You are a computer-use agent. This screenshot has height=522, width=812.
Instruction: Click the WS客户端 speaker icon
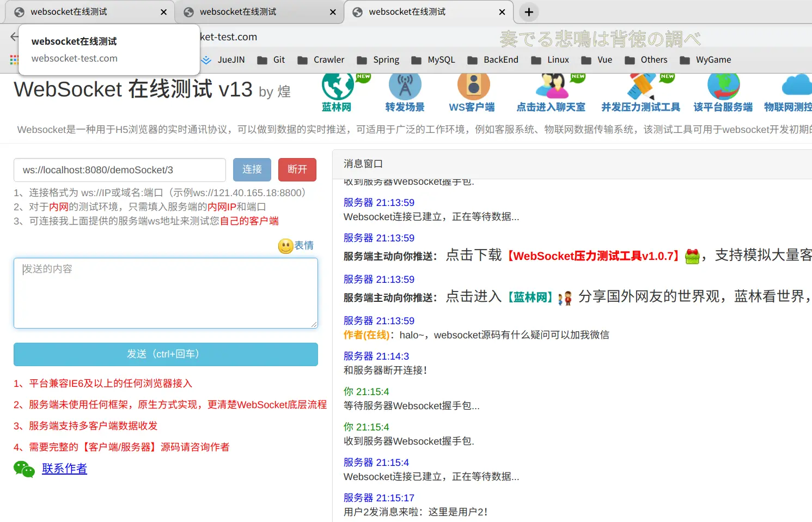coord(473,86)
